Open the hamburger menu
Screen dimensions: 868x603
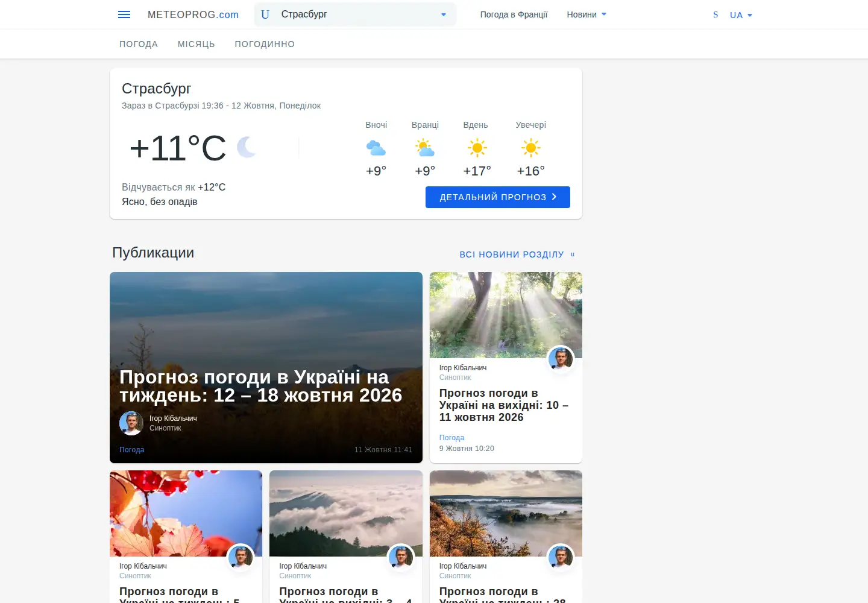(124, 14)
